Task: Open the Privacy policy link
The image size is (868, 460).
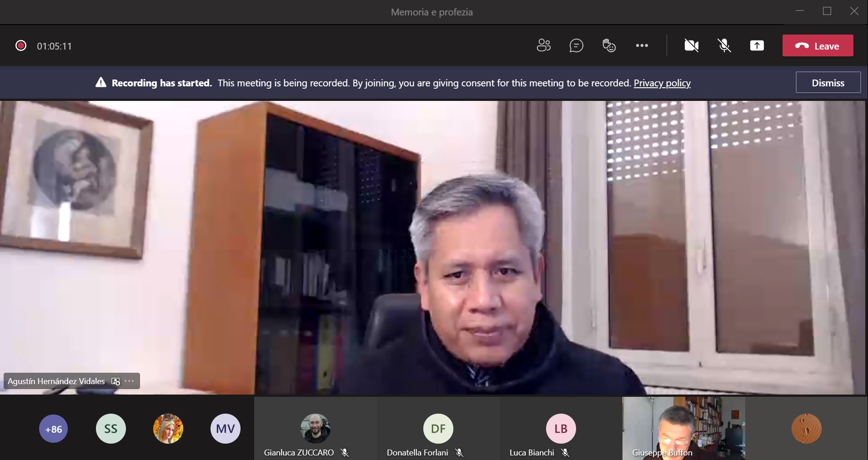Action: 662,83
